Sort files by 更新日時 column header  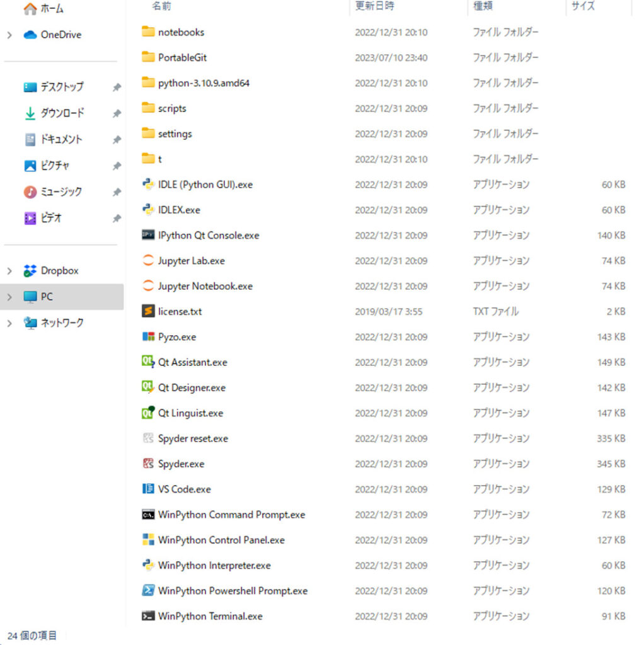[x=374, y=6]
